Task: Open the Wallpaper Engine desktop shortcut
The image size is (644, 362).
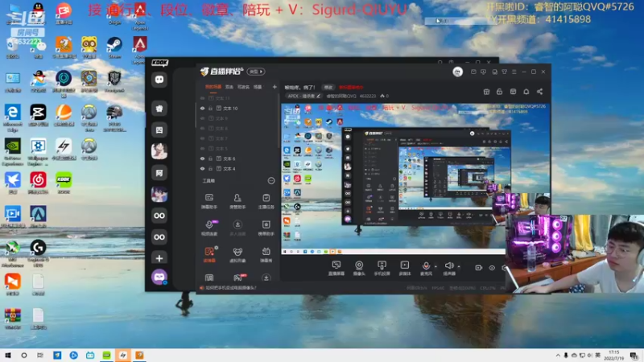Action: (38, 151)
